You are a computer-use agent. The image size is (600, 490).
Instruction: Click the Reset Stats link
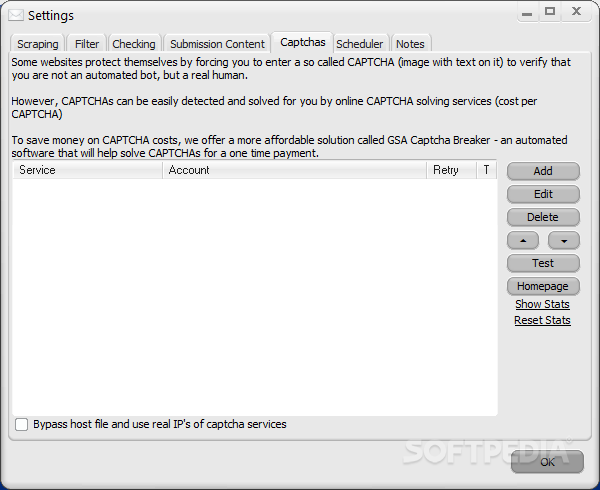click(x=542, y=320)
